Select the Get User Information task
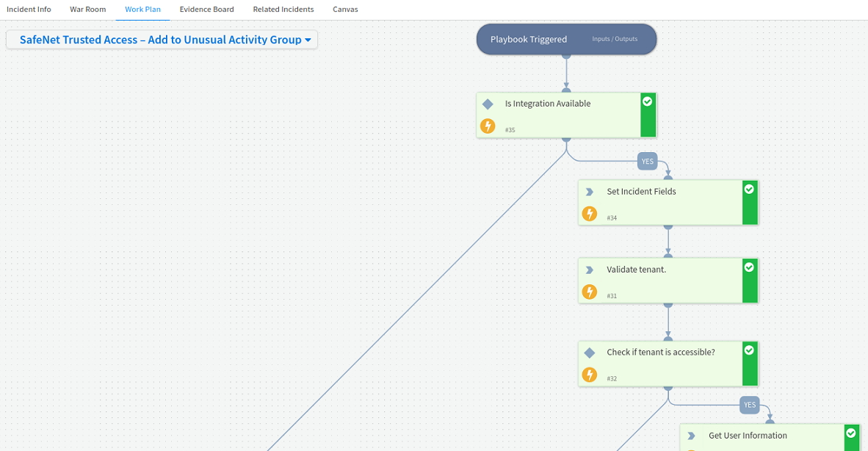This screenshot has width=868, height=451. [748, 436]
